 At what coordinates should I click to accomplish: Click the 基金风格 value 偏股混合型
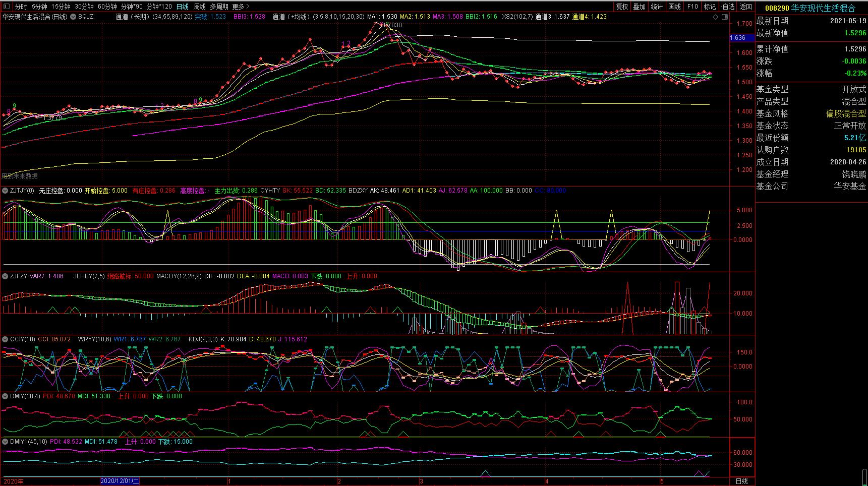[846, 114]
